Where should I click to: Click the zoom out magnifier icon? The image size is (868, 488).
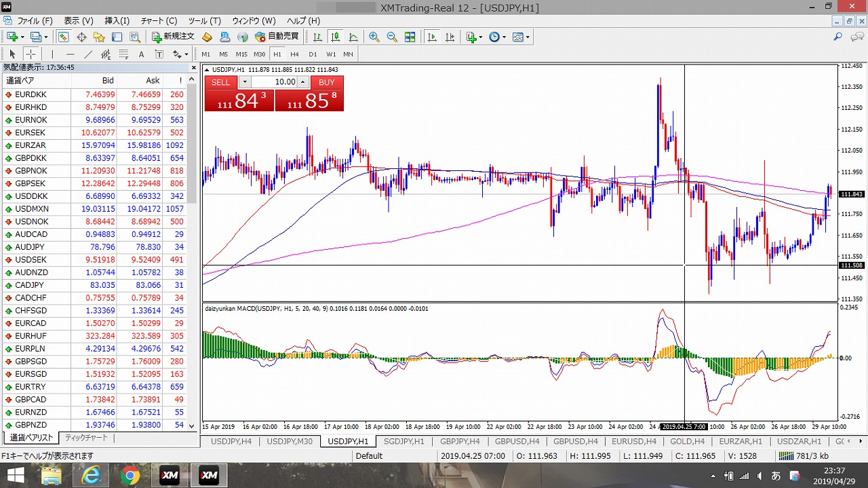[x=391, y=37]
